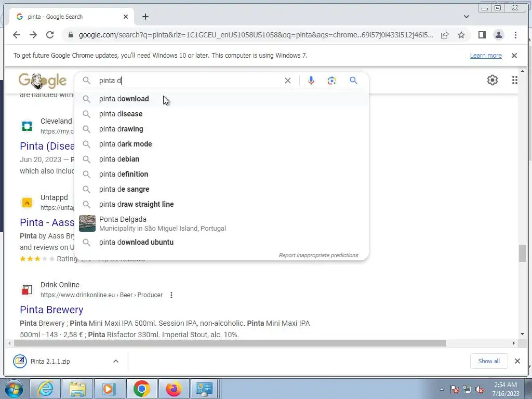Open Google quick settings gear
This screenshot has width=532, height=399.
493,80
